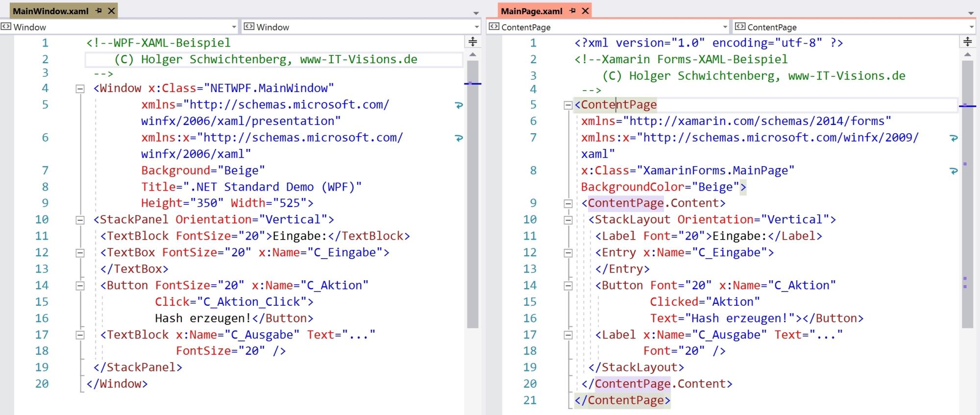
Task: Open the tab overflow list of the right editor pane
Action: click(971, 13)
